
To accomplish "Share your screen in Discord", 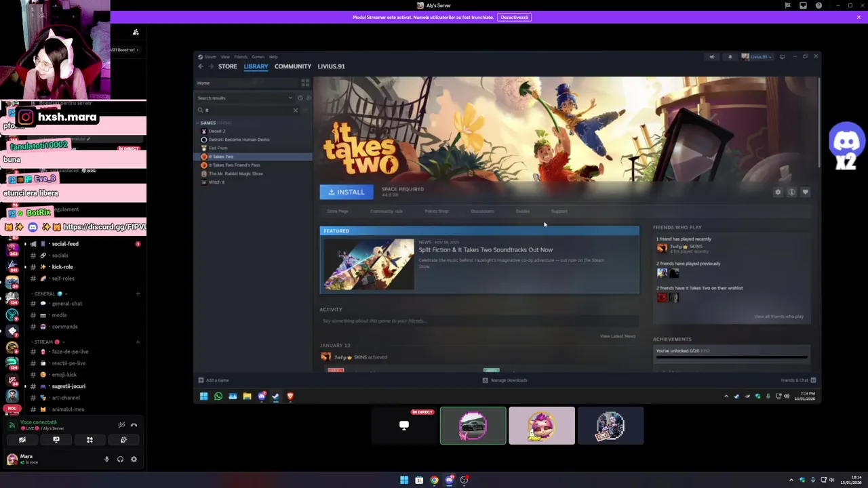I will [56, 440].
